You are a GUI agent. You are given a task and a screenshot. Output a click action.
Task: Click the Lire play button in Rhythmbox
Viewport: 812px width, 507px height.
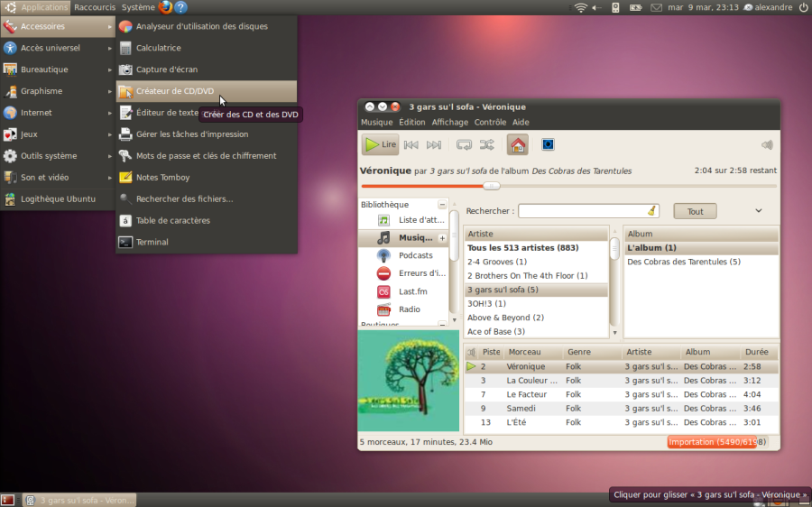tap(380, 144)
